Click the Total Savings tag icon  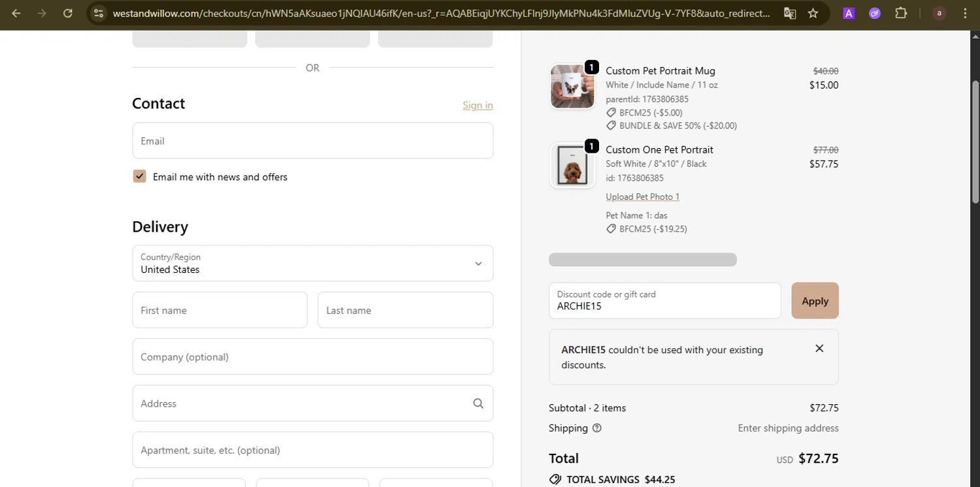(x=555, y=480)
